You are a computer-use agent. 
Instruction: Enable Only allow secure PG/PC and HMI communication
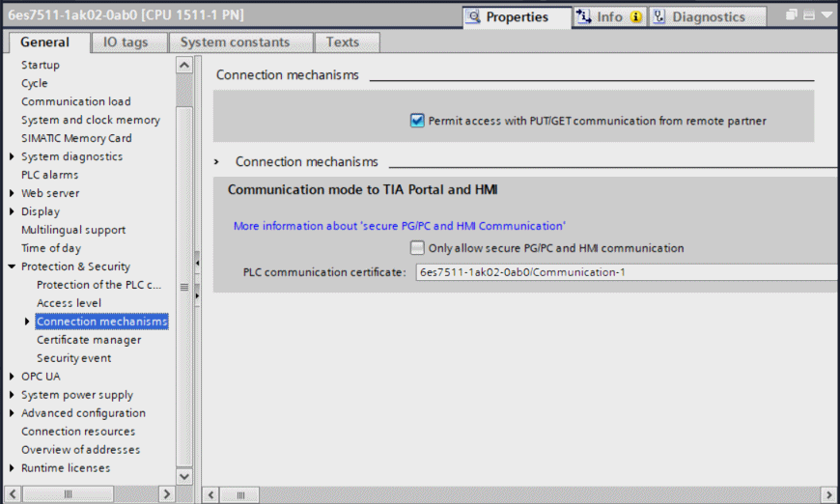click(x=417, y=248)
